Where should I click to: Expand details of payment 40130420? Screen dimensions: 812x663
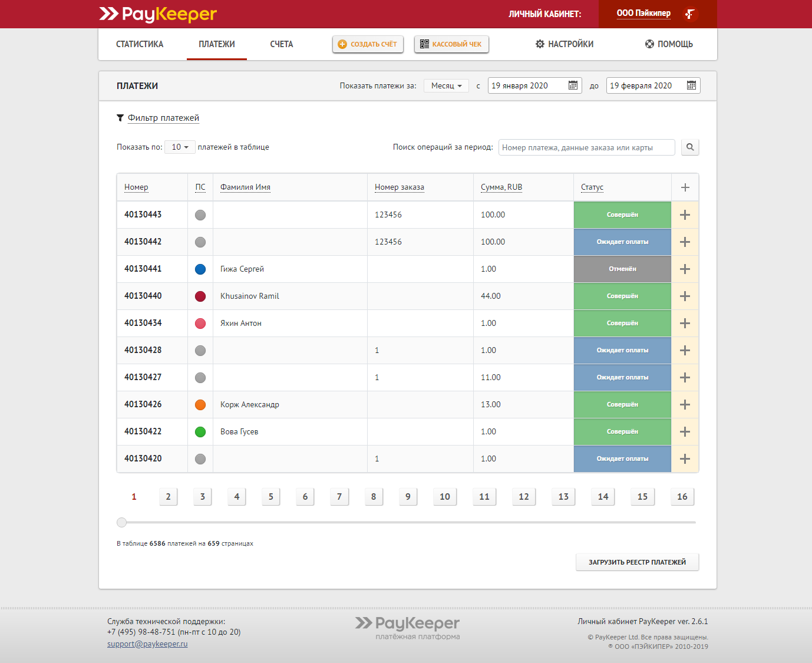click(685, 459)
